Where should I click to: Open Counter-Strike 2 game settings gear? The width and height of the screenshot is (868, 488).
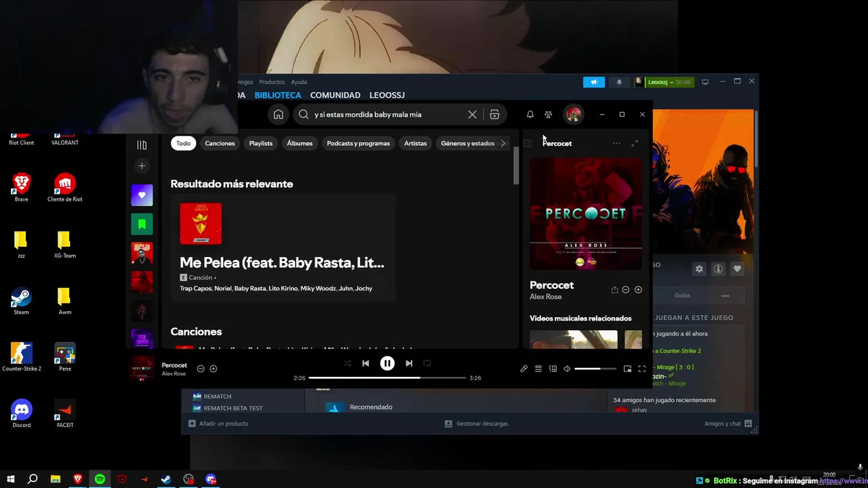pyautogui.click(x=699, y=269)
